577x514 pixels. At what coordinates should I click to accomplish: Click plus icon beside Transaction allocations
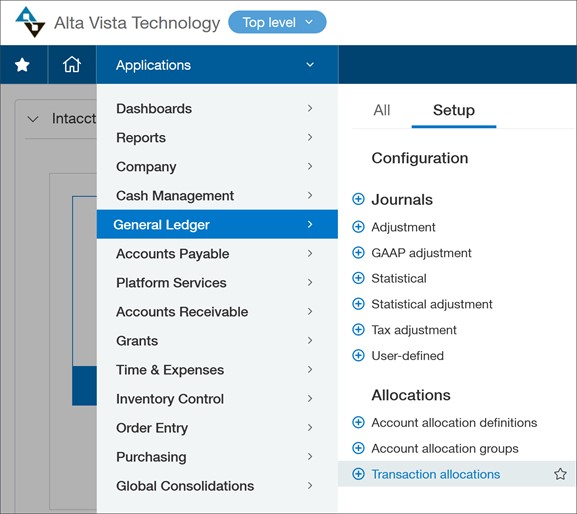358,474
